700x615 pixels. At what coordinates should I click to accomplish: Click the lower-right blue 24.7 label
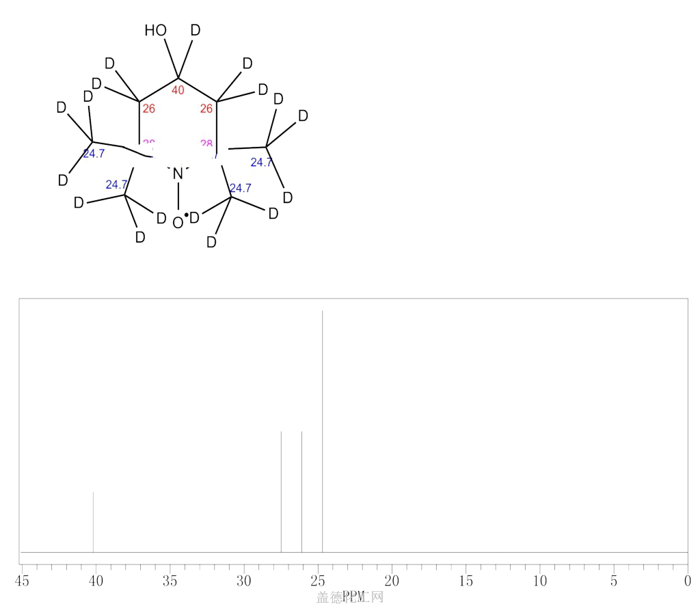tap(240, 188)
